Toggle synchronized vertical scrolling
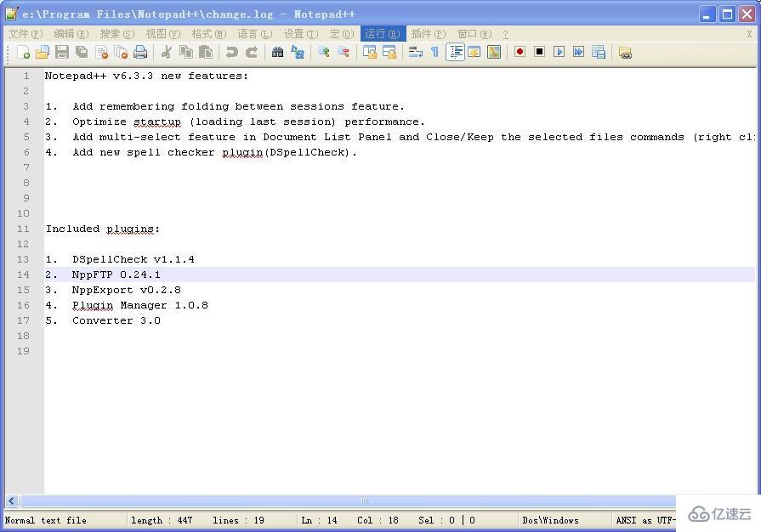This screenshot has height=532, width=761. coord(370,53)
